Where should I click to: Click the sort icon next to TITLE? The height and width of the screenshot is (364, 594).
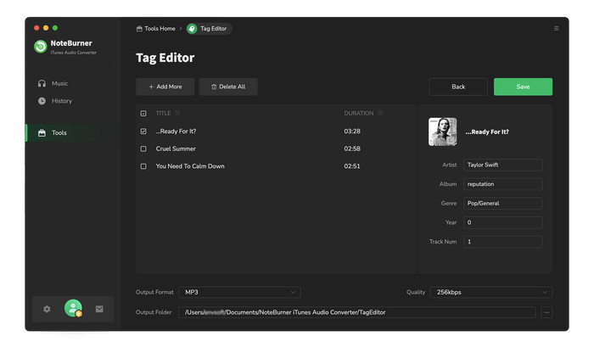click(177, 113)
